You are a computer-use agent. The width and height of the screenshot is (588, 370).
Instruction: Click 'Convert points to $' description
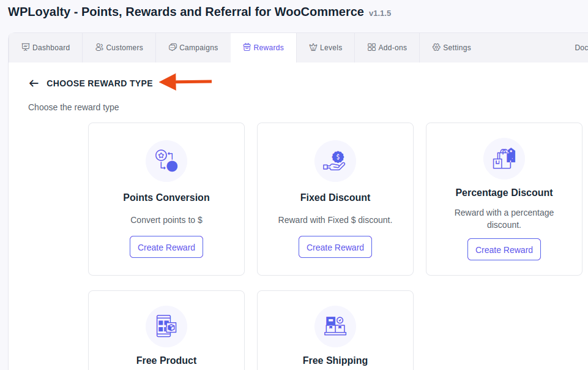pyautogui.click(x=166, y=220)
